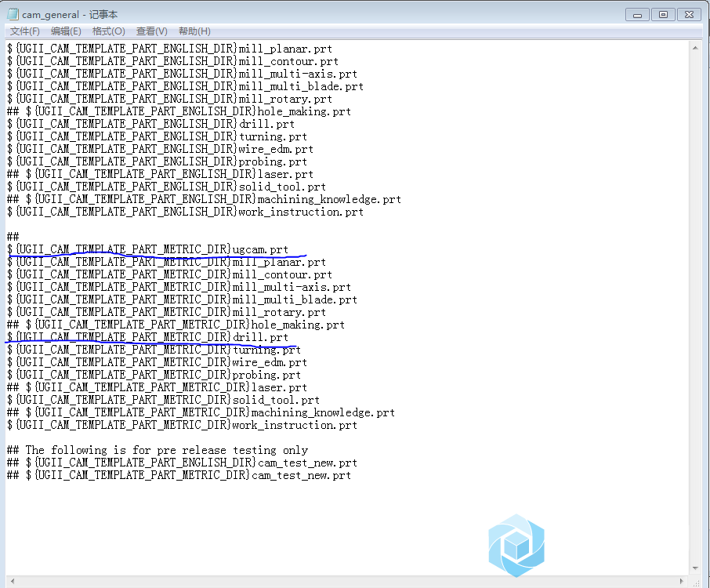Click the ENGLISH_DIR drill.prt line

click(x=151, y=124)
